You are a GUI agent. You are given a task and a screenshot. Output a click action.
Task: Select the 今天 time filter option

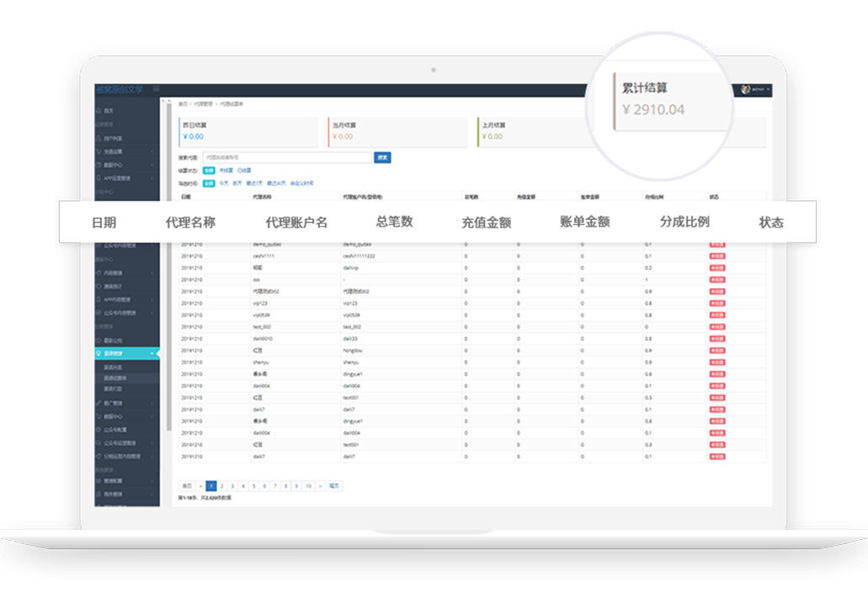point(224,182)
